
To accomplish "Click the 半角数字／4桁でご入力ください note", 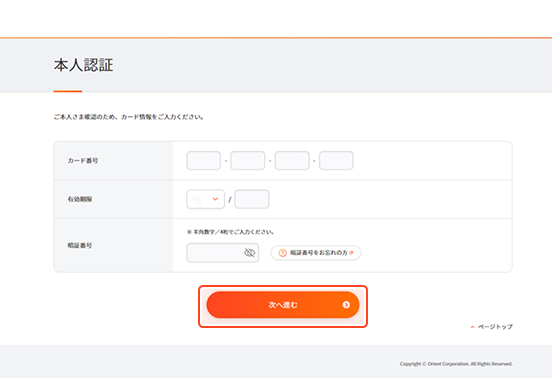I will pos(230,232).
